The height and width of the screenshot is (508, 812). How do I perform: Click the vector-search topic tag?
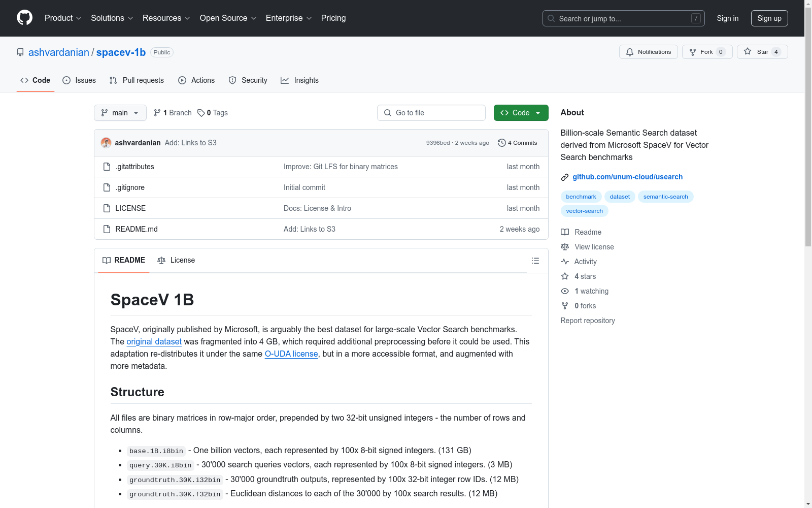585,211
